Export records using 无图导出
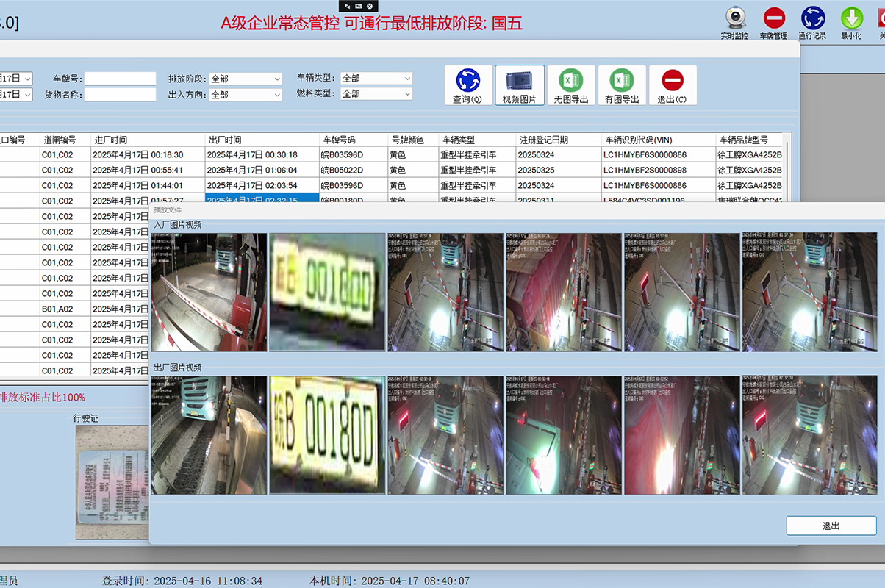Viewport: 885px width, 588px height. pos(571,85)
